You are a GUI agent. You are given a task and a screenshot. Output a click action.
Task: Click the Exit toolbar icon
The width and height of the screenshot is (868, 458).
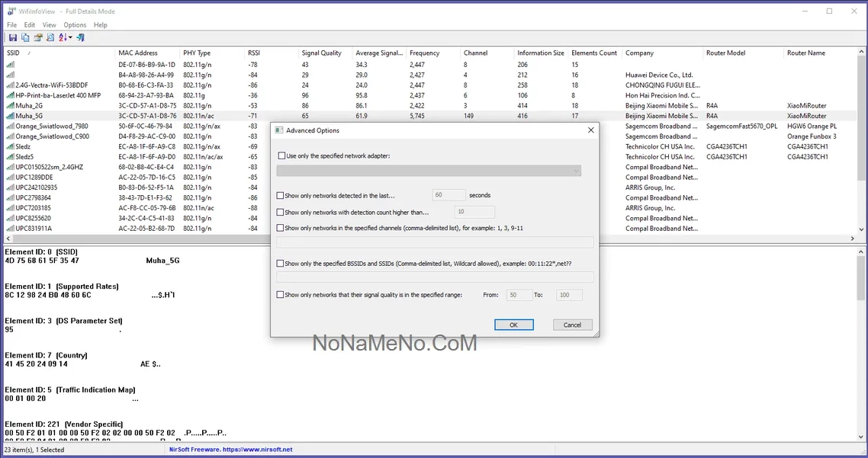81,37
